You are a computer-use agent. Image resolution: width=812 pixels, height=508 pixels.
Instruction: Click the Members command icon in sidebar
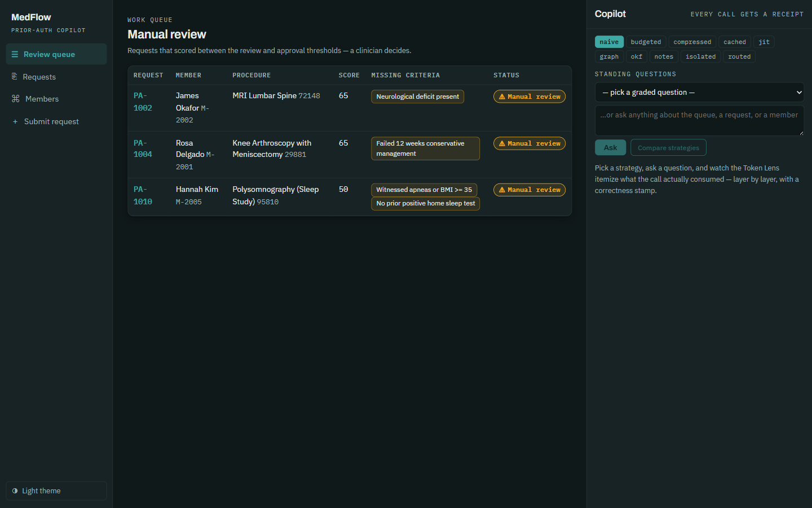pyautogui.click(x=15, y=99)
